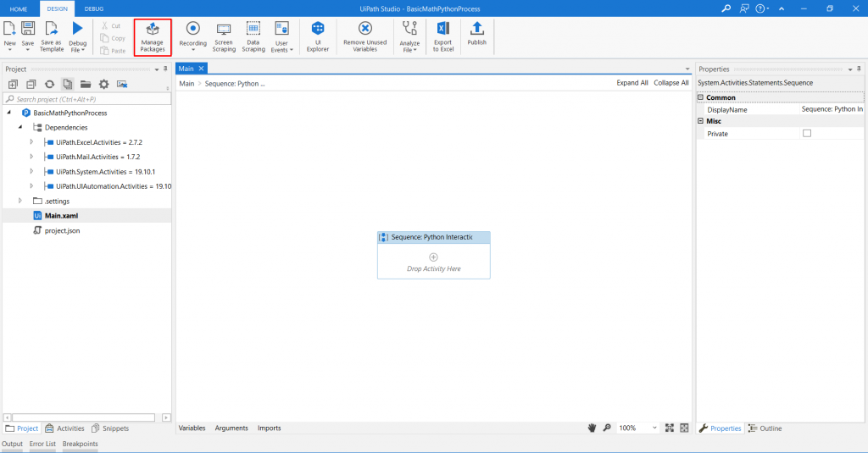Viewport: 868px width, 453px height.
Task: Toggle the Private checkbox
Action: [807, 133]
